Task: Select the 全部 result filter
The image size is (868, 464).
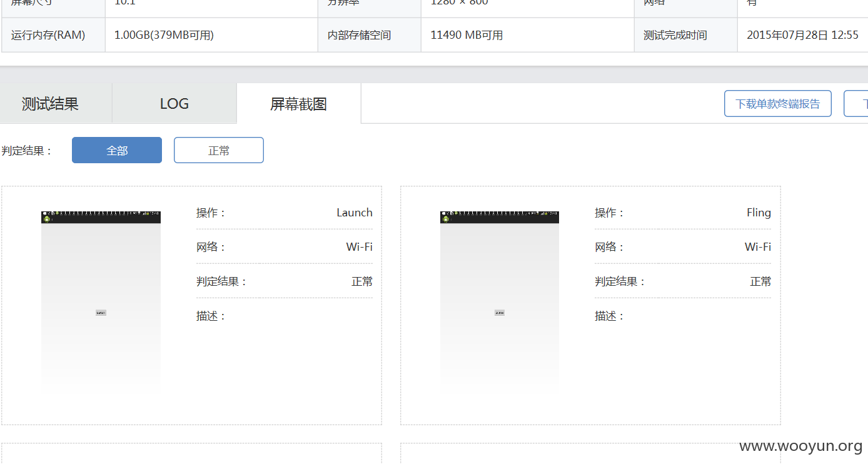Action: [117, 150]
